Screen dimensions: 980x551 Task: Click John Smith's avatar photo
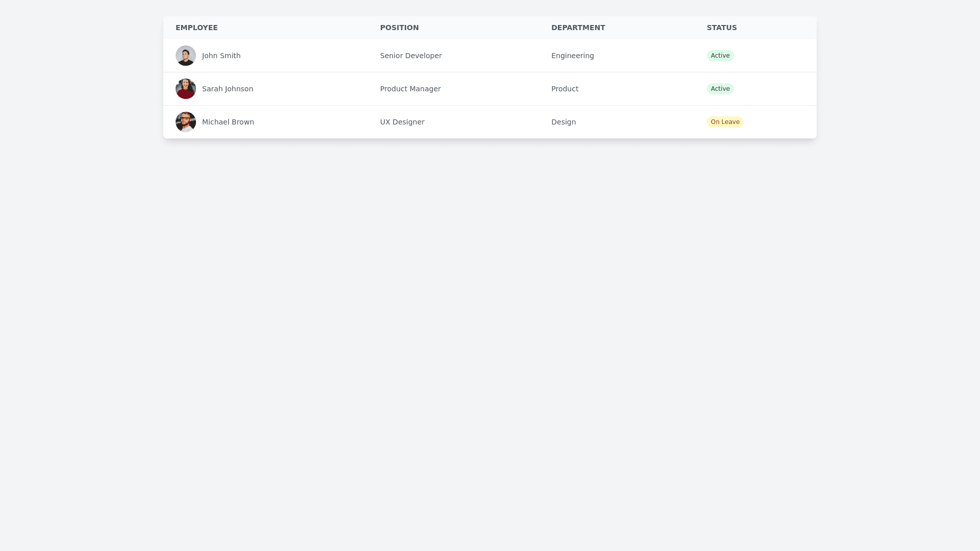point(186,56)
